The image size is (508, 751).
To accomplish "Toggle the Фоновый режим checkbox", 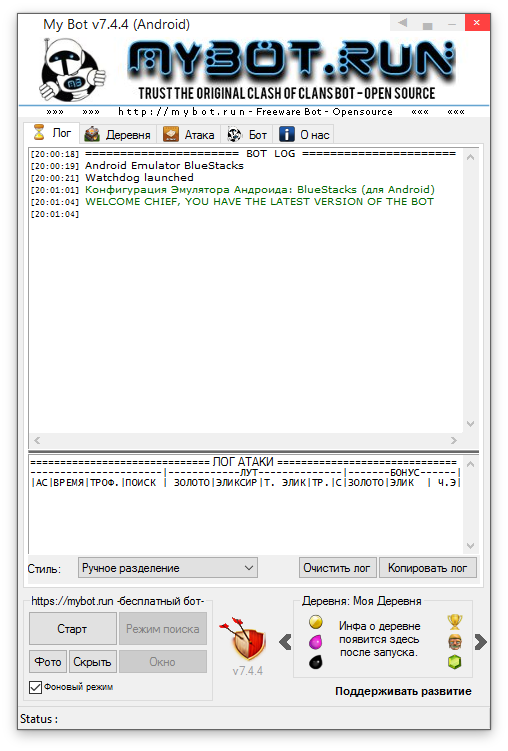I will pos(35,687).
